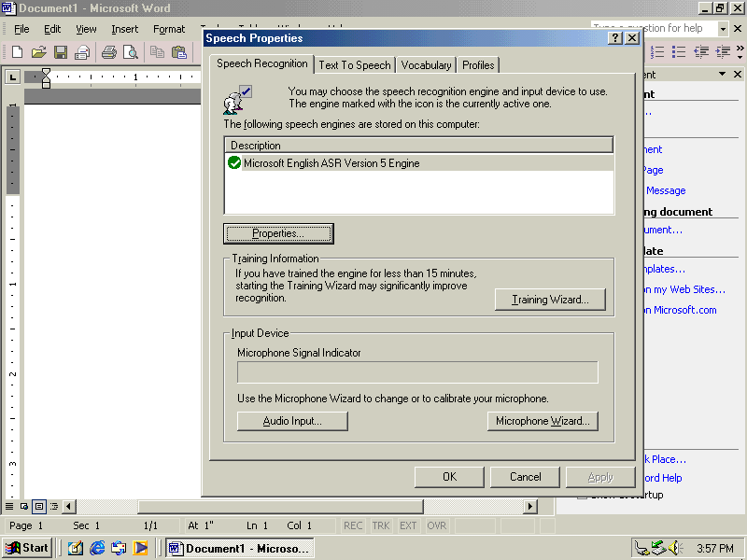The image size is (747, 560).
Task: Toggle TRK track changes in status bar
Action: click(381, 525)
